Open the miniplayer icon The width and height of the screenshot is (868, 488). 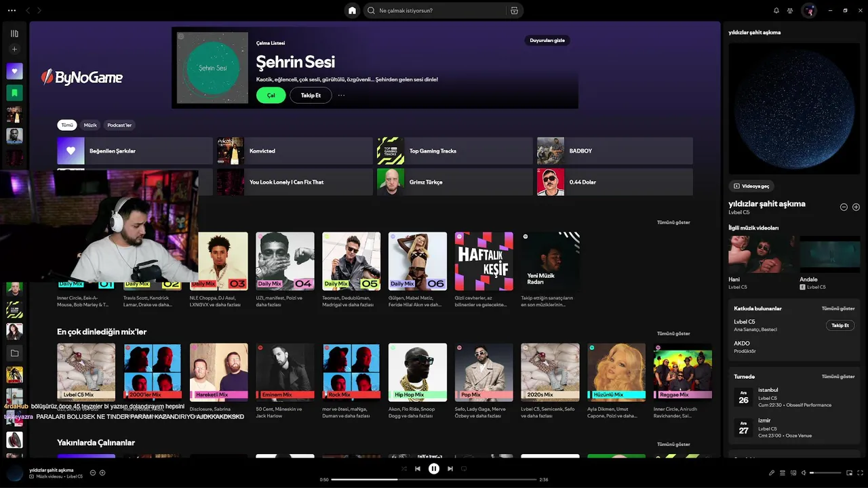pos(850,472)
